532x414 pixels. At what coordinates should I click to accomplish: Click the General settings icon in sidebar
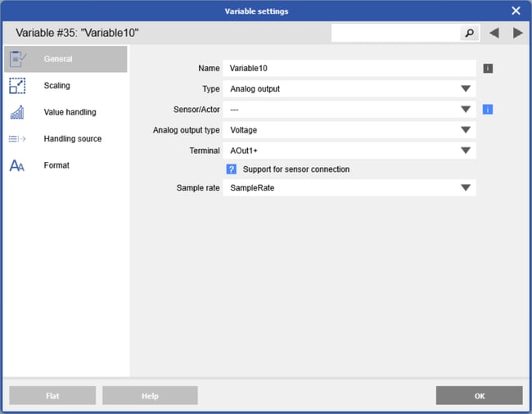click(17, 59)
